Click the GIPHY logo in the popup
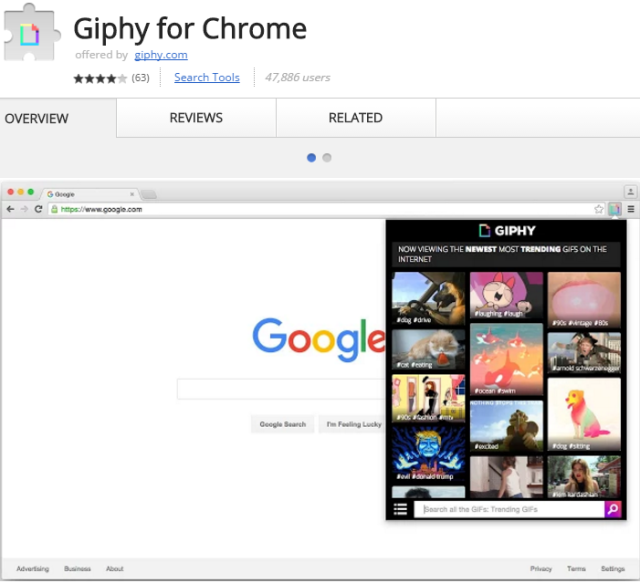The width and height of the screenshot is (640, 583). [507, 231]
